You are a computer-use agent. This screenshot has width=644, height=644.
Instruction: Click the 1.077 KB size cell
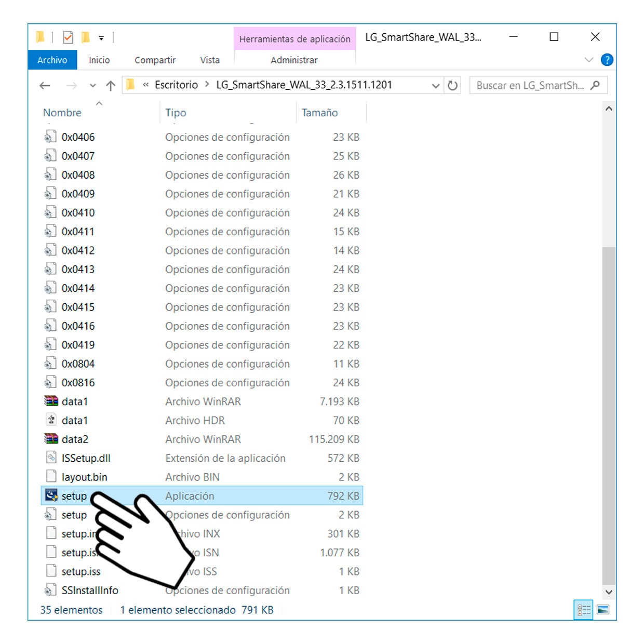click(340, 552)
